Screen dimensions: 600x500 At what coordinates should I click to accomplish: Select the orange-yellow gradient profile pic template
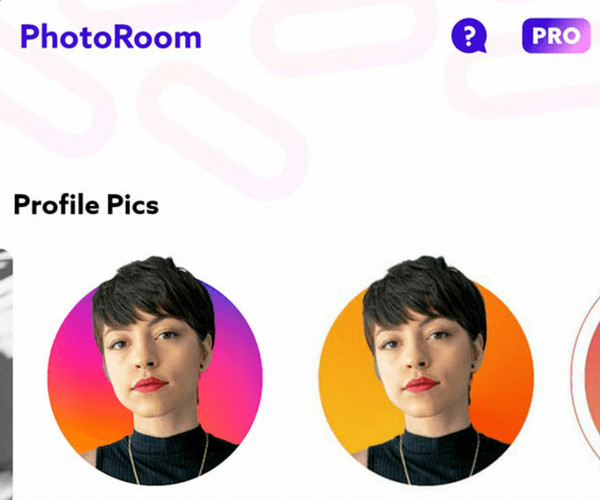pyautogui.click(x=426, y=371)
